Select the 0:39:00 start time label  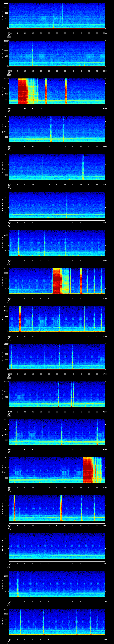point(9,109)
